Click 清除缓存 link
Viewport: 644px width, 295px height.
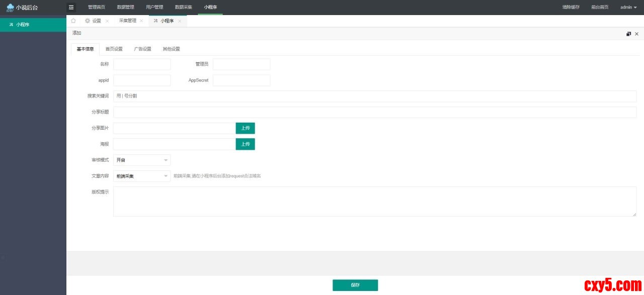(571, 7)
